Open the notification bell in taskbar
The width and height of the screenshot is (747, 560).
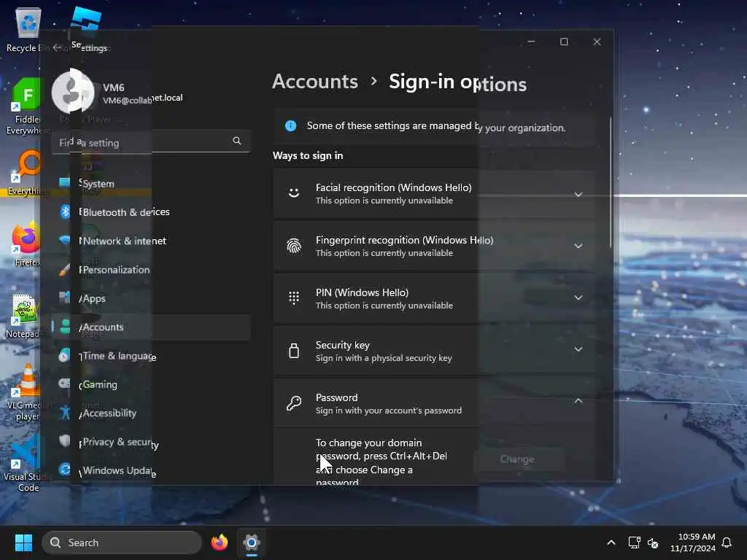727,542
